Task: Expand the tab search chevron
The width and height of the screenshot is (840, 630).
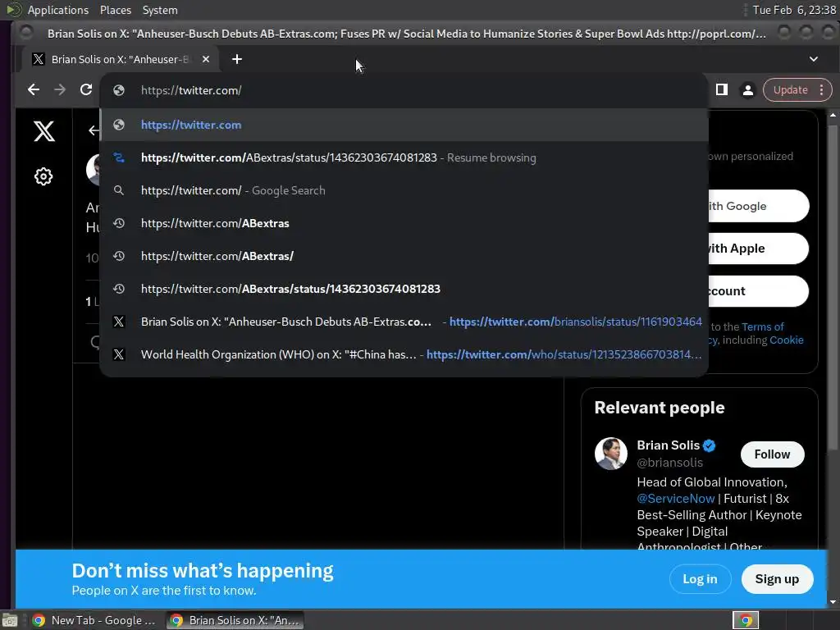Action: pos(813,59)
